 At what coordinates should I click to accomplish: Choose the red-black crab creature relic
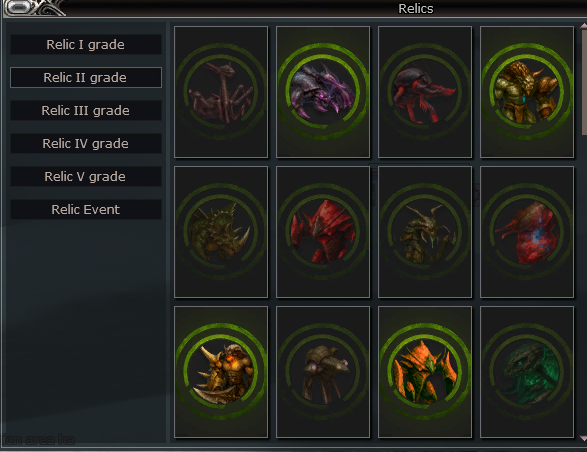(x=425, y=92)
